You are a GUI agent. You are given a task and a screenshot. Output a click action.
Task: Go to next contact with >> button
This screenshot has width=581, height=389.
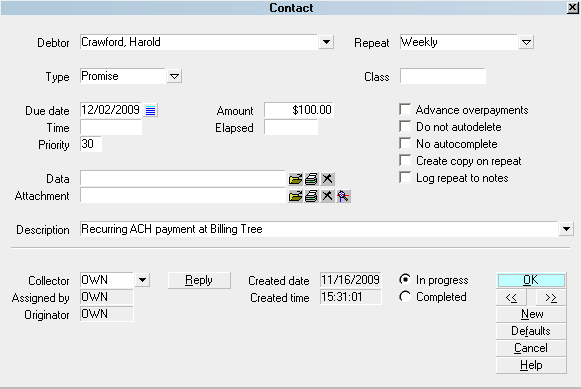tap(551, 297)
